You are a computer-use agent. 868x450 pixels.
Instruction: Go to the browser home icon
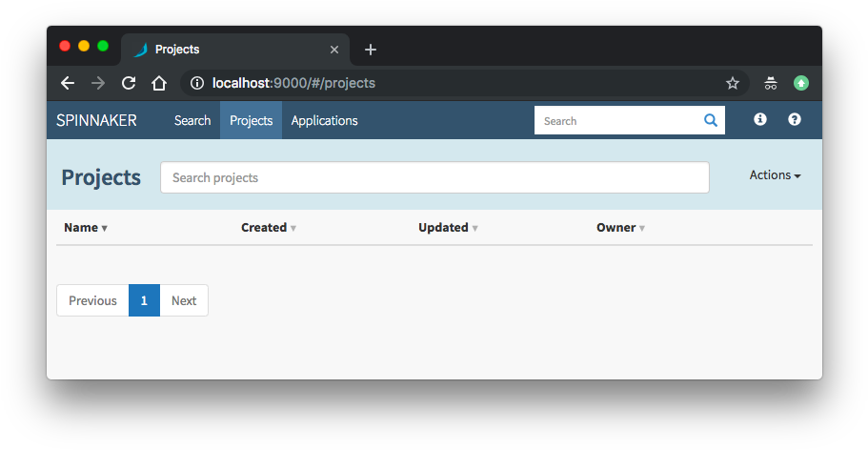[159, 83]
